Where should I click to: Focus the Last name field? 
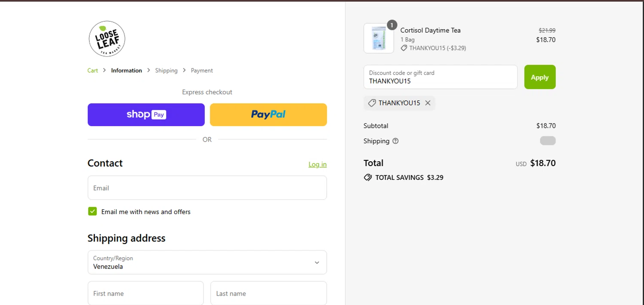tap(268, 293)
